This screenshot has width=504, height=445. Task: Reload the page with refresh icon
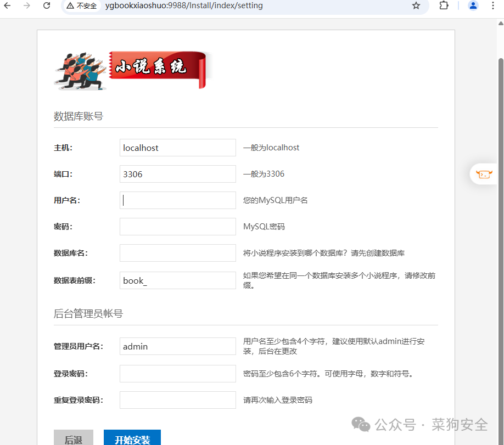(47, 5)
